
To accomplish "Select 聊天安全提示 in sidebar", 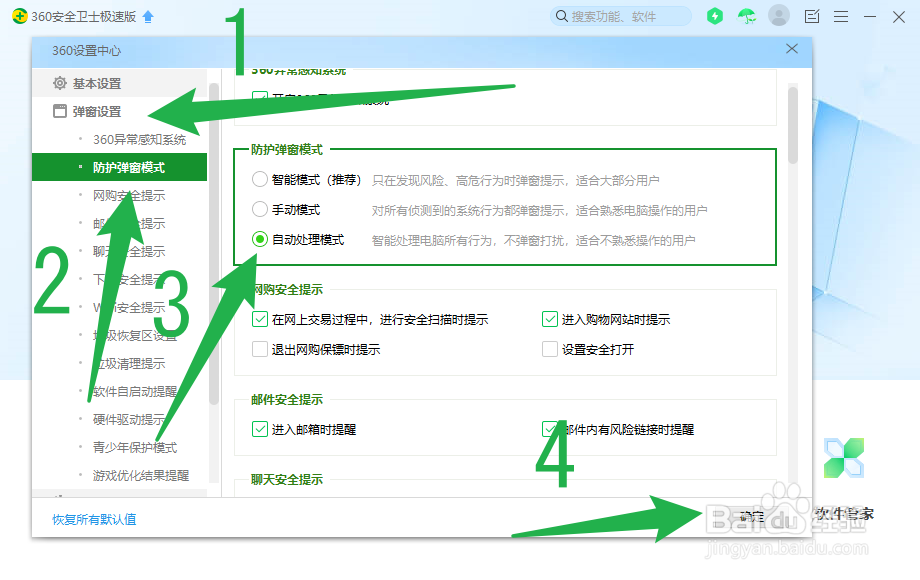I will coord(119,251).
